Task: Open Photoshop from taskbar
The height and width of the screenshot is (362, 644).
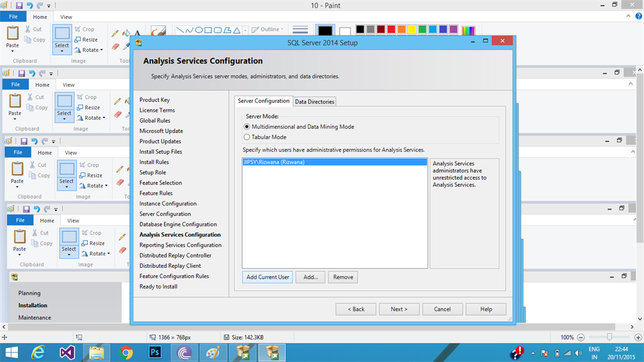Action: coord(155,353)
